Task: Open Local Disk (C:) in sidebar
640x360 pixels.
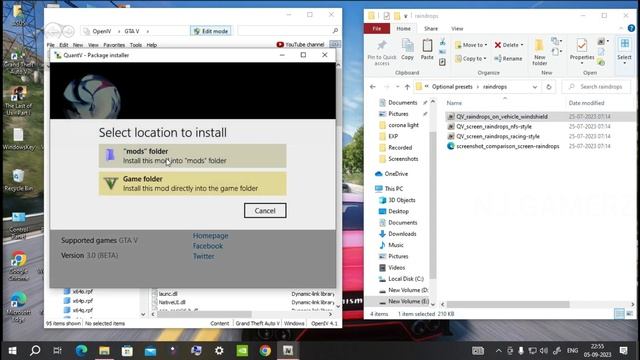Action: [x=401, y=279]
